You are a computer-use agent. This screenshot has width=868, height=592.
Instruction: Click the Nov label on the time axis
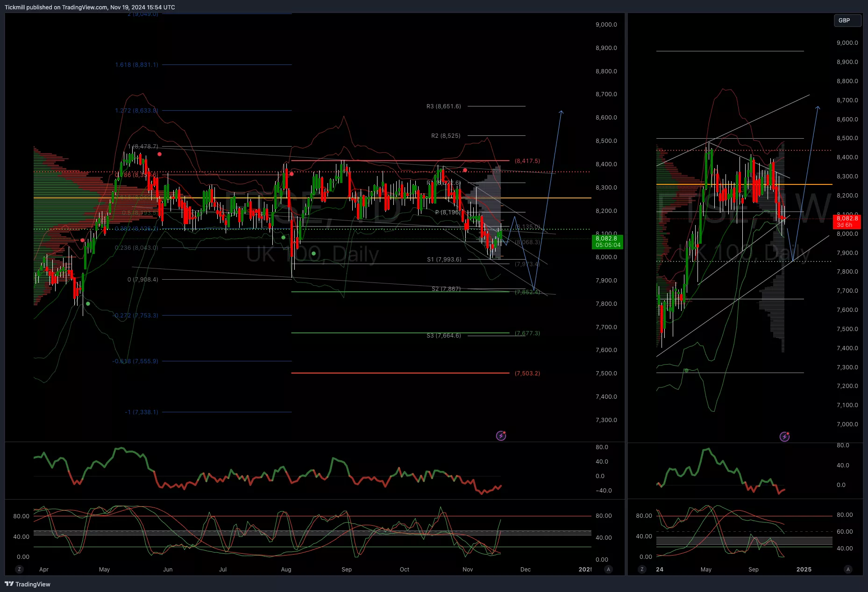point(468,569)
